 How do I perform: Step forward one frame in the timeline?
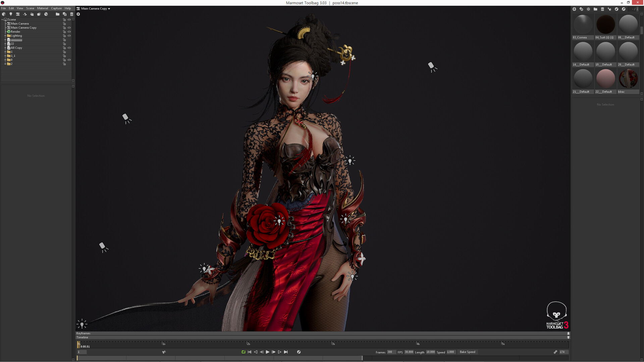point(273,352)
